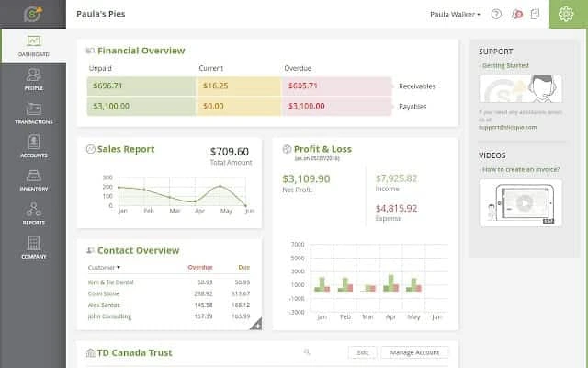Click the green settings gear icon
This screenshot has width=588, height=368.
click(566, 15)
